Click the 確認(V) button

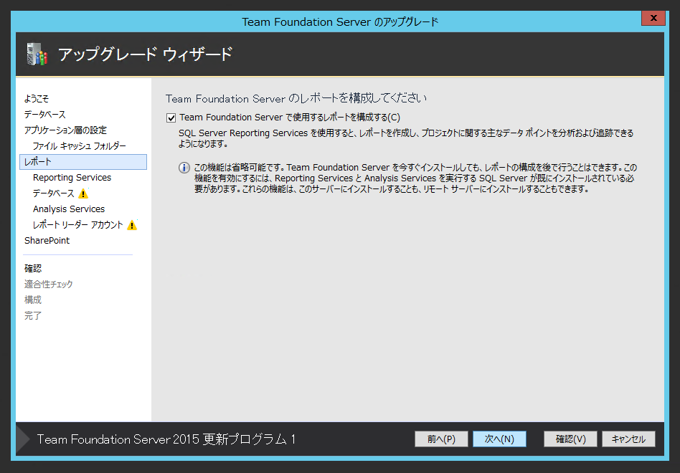coord(571,439)
